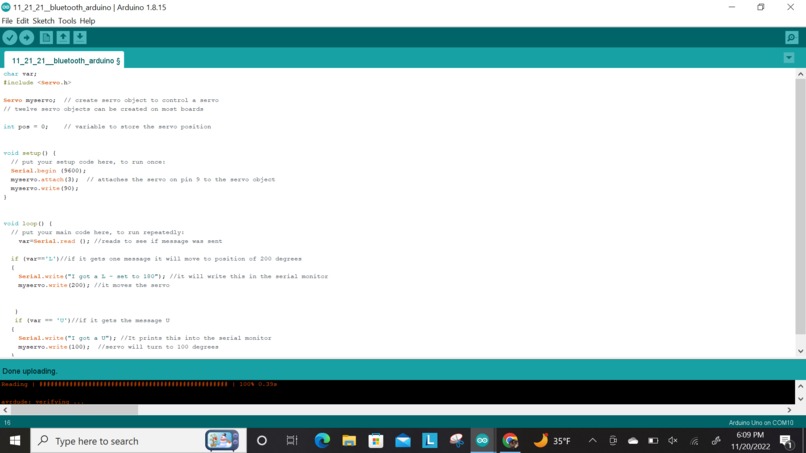This screenshot has width=806, height=453.
Task: Click the '#include <Servo.h>' line
Action: tap(37, 83)
